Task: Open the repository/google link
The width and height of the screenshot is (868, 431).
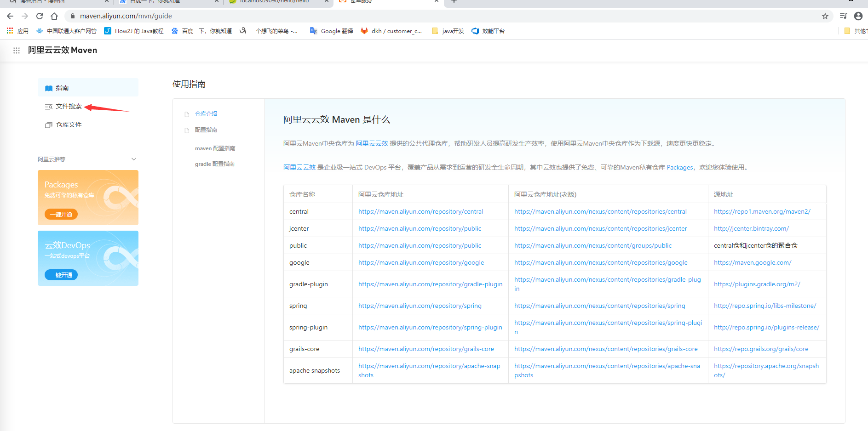Action: click(x=421, y=262)
